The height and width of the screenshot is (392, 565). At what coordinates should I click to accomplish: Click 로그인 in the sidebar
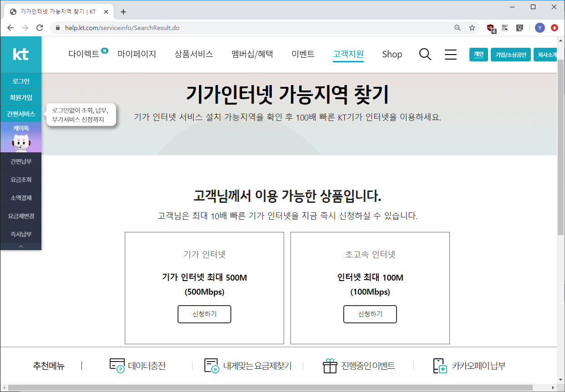point(20,81)
